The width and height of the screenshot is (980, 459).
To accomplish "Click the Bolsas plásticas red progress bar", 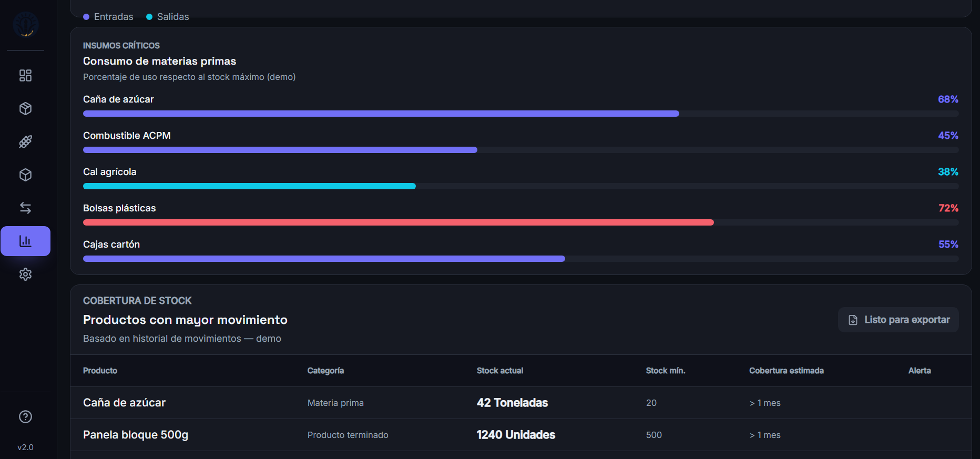I will pos(520,222).
